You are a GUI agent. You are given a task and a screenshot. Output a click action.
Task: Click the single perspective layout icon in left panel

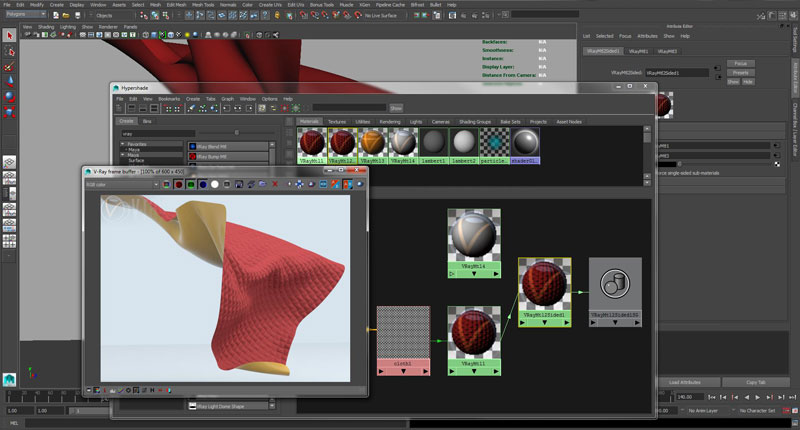[9, 162]
